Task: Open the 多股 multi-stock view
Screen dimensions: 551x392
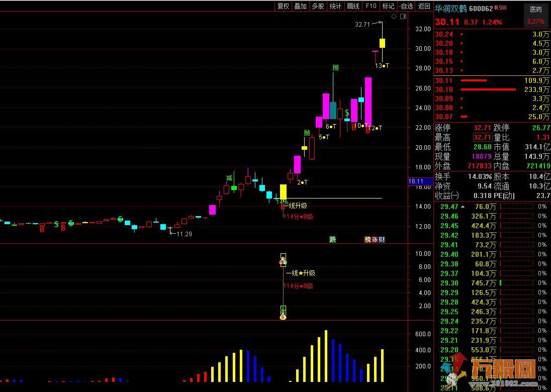Action: coord(318,6)
